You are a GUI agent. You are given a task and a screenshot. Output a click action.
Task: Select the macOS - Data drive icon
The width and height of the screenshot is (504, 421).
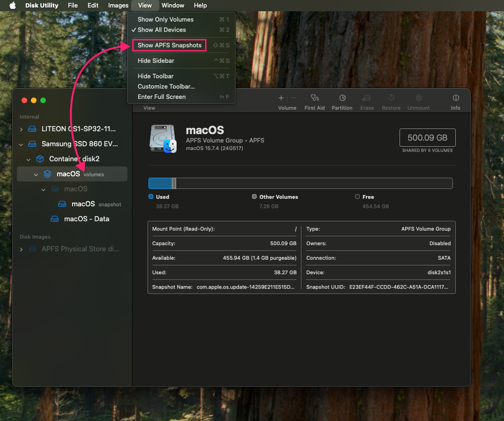(55, 219)
